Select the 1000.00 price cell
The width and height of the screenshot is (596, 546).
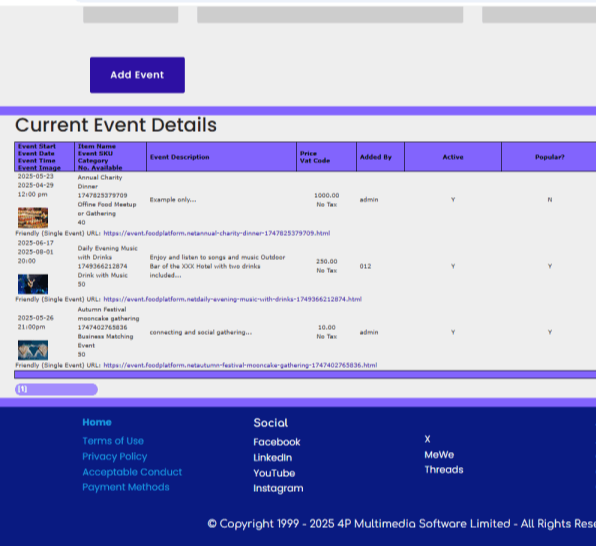327,195
